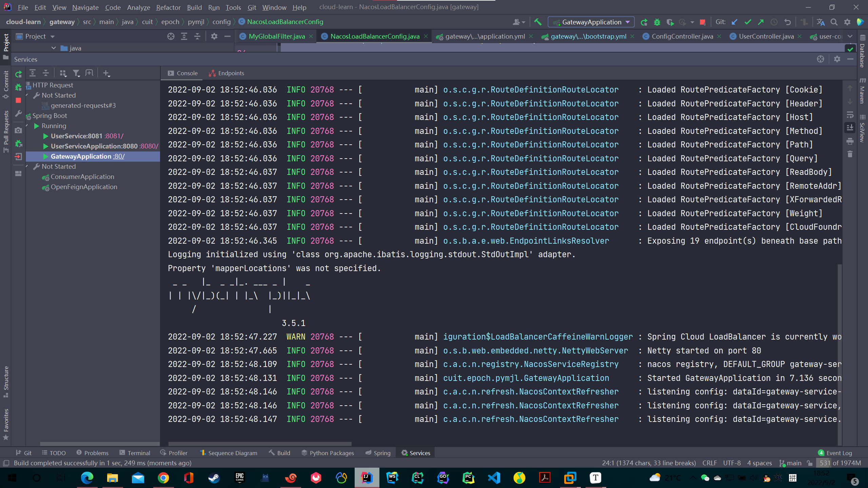This screenshot has height=488, width=868.
Task: Click the Print console output icon
Action: pyautogui.click(x=850, y=141)
